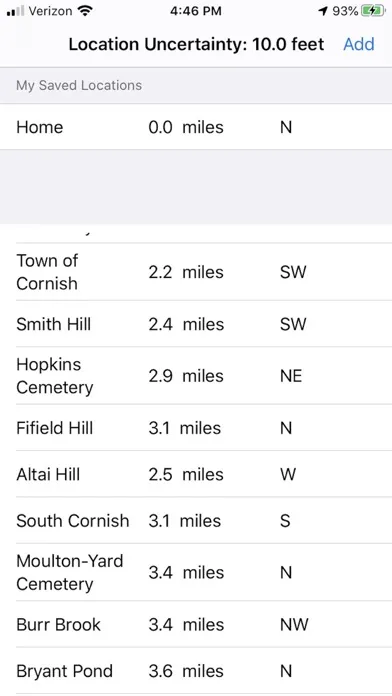Image resolution: width=392 pixels, height=696 pixels.
Task: Open the South Cornish entry
Action: point(196,520)
